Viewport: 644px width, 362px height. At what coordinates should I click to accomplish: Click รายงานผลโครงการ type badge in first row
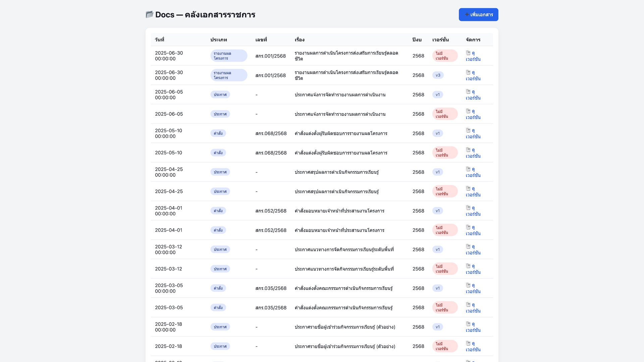228,56
